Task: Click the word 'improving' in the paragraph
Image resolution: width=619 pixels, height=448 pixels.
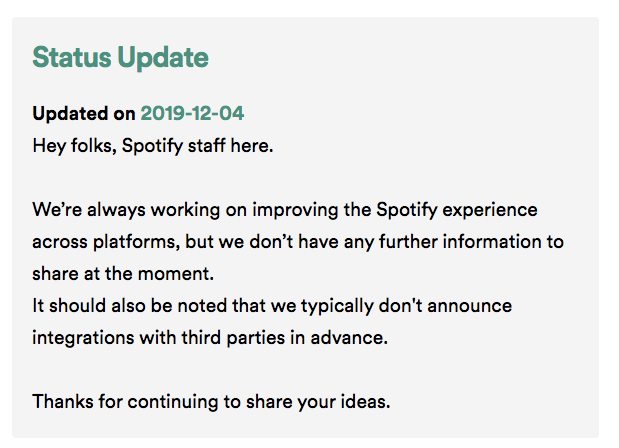Action: tap(295, 211)
